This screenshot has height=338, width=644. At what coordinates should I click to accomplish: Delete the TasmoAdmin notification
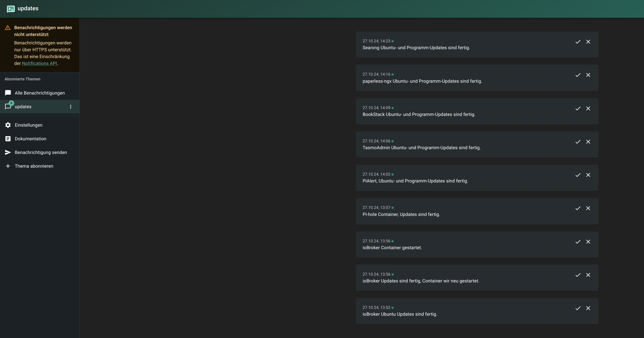pos(588,142)
